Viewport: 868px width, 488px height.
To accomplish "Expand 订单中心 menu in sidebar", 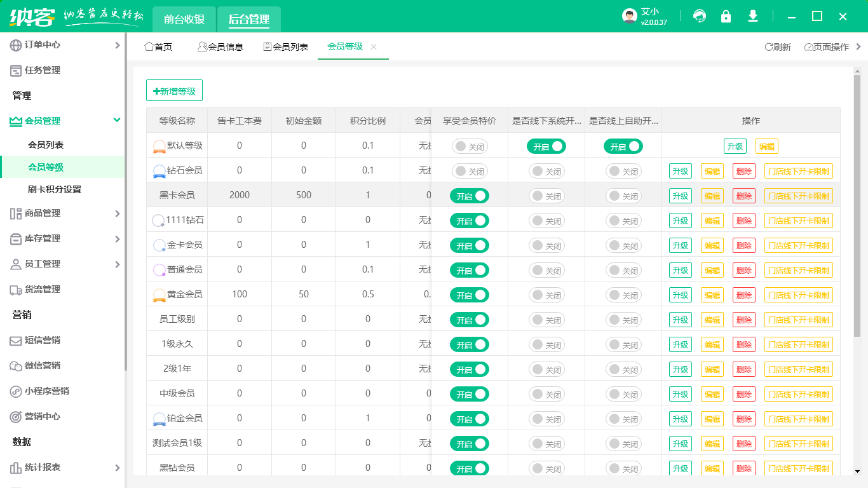I will point(117,45).
